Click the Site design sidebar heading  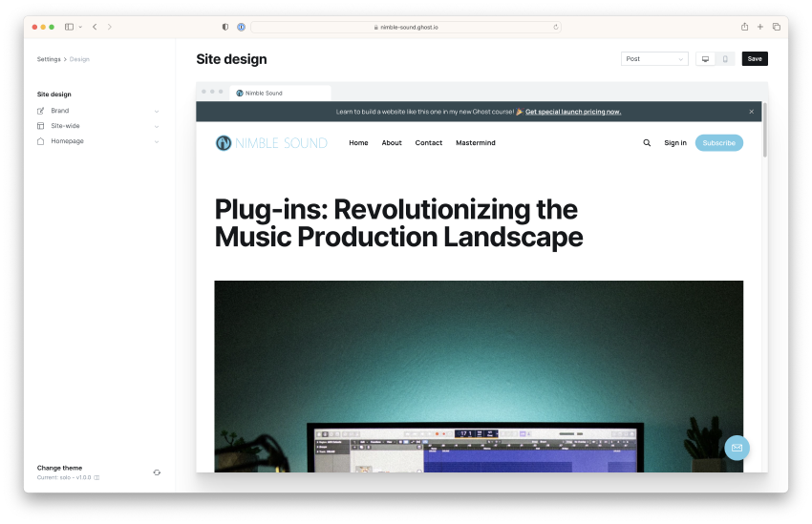point(53,94)
